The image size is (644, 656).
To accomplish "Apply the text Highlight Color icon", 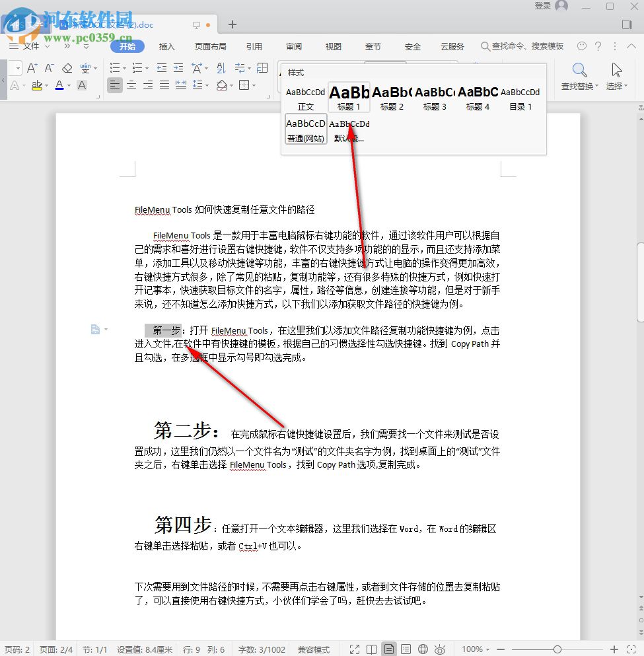I will (36, 85).
